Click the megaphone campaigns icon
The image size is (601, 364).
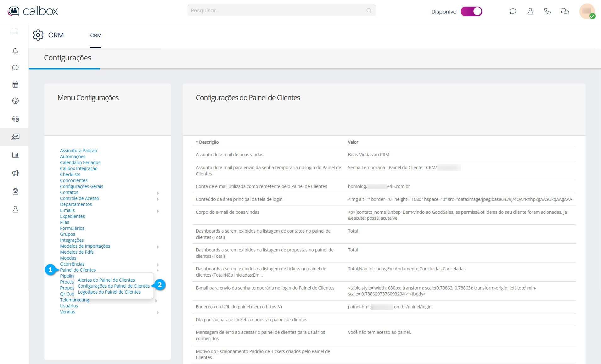15,173
